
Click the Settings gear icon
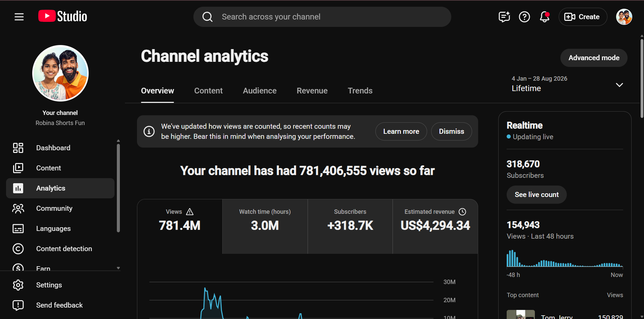(x=18, y=285)
